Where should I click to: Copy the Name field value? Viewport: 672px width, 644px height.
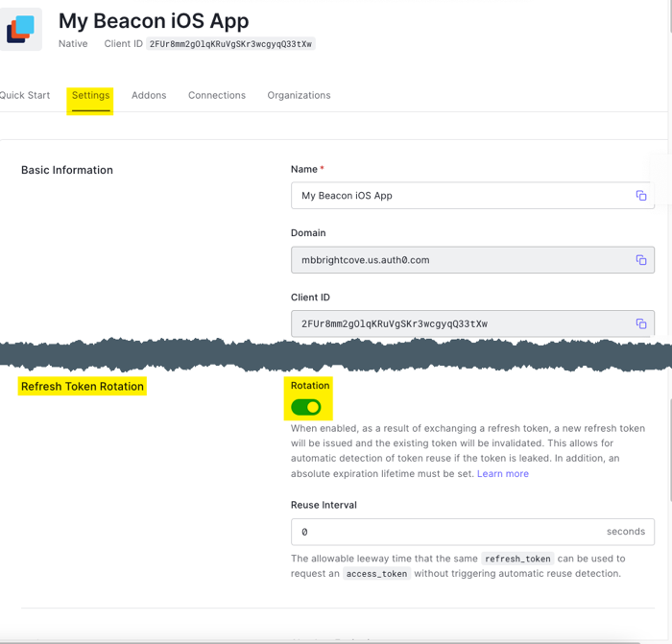[640, 196]
